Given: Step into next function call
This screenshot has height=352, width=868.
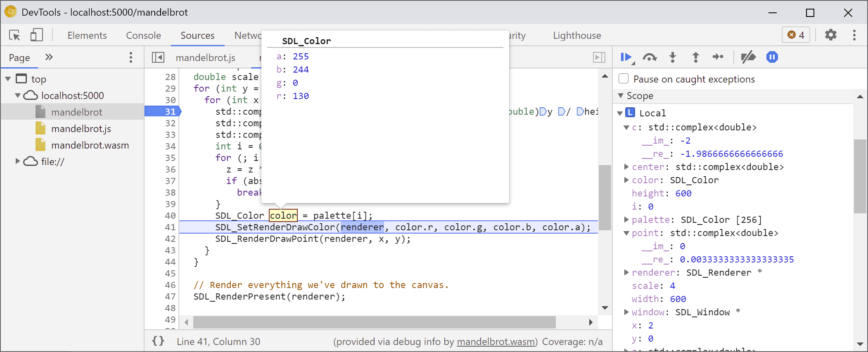Looking at the screenshot, I should tap(673, 57).
